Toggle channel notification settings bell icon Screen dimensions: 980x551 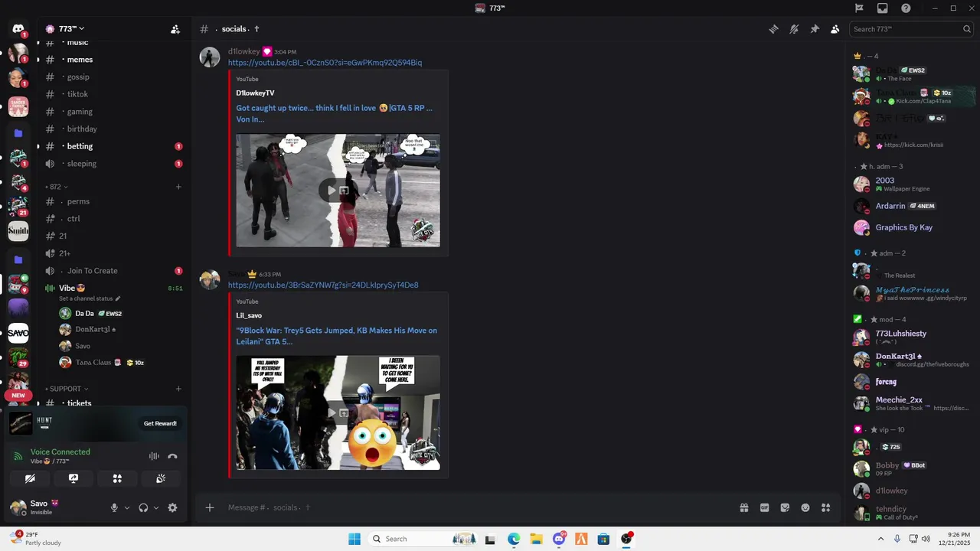pyautogui.click(x=794, y=29)
